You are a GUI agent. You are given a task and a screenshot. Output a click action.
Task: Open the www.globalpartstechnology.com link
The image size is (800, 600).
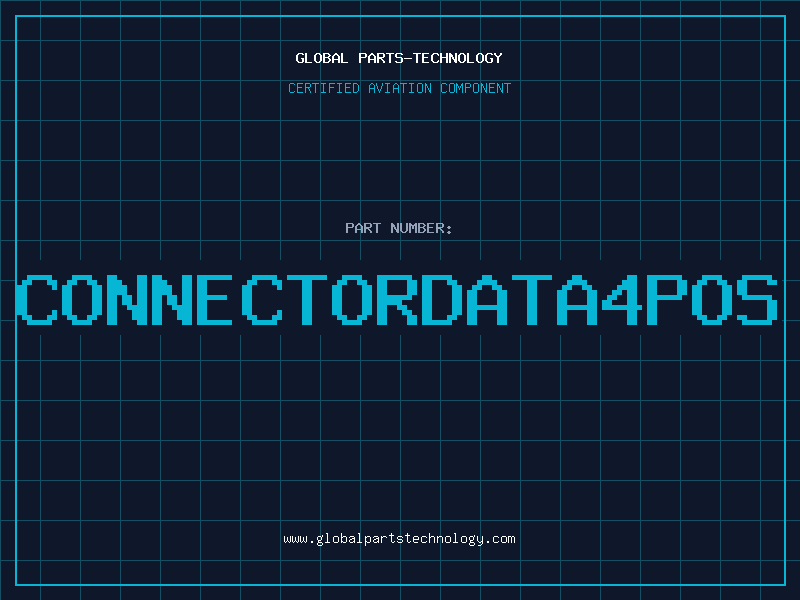pos(399,539)
